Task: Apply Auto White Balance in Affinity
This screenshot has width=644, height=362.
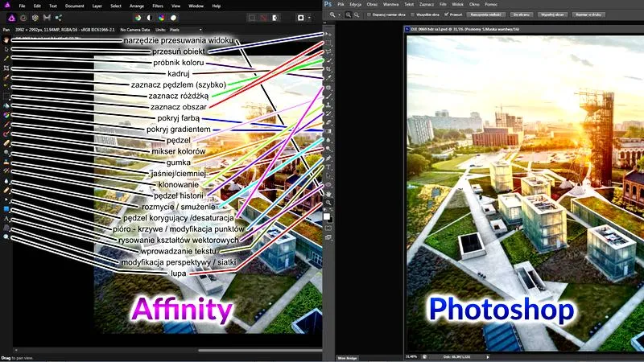Action: (x=173, y=18)
